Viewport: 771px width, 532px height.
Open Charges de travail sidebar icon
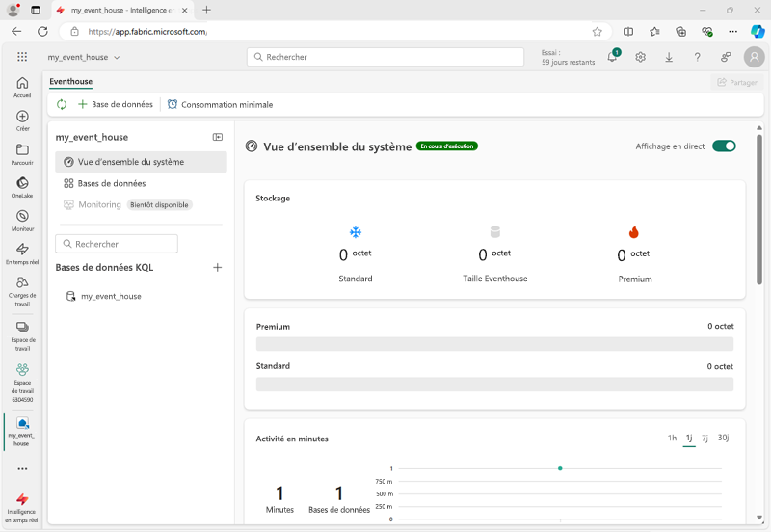[x=22, y=291]
